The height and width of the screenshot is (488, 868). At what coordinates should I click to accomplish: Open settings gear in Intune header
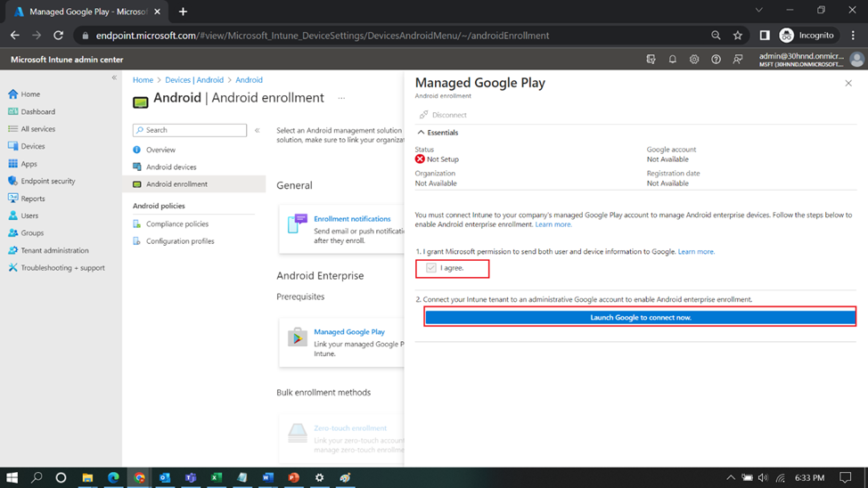(x=694, y=59)
